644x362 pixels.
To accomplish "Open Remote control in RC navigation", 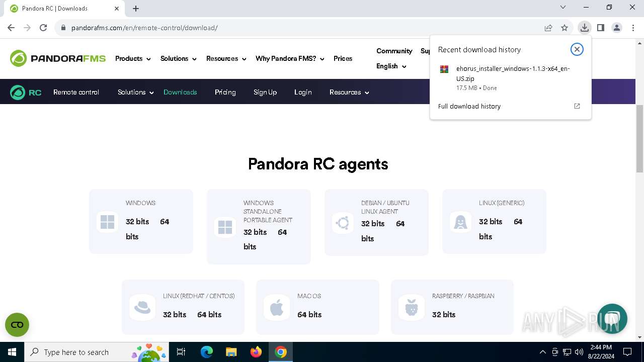I will (76, 93).
